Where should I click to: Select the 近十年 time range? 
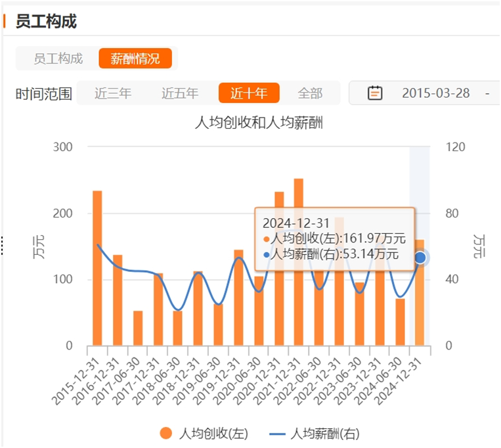click(x=249, y=93)
